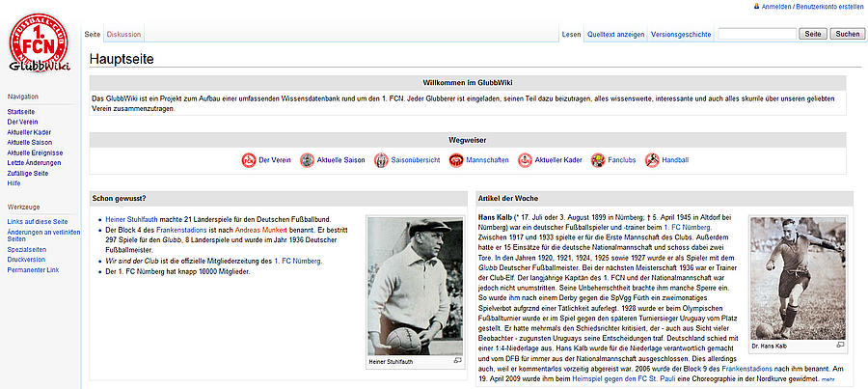This screenshot has height=389, width=868.
Task: Click the Heiner Stuhlfauth image caption
Action: (391, 362)
